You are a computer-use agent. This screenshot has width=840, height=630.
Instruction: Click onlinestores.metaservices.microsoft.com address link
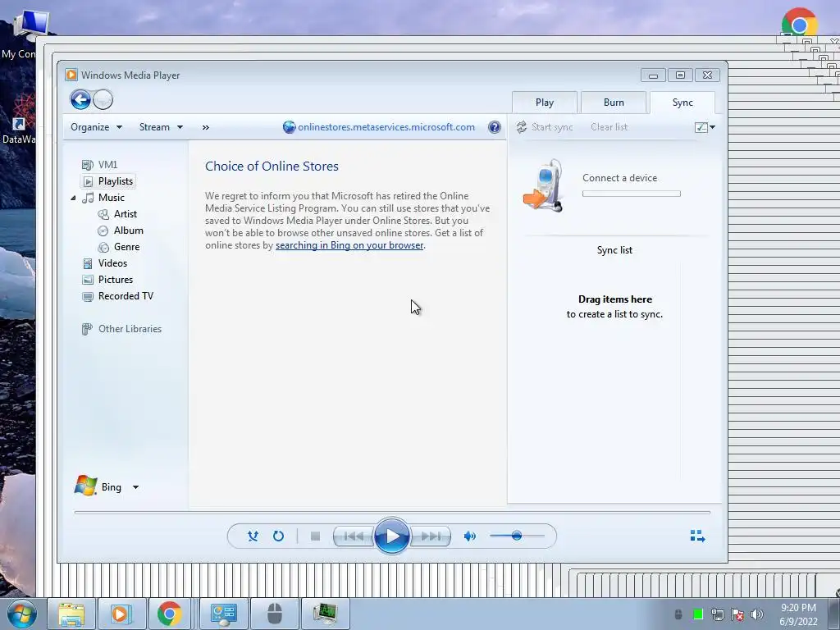386,127
